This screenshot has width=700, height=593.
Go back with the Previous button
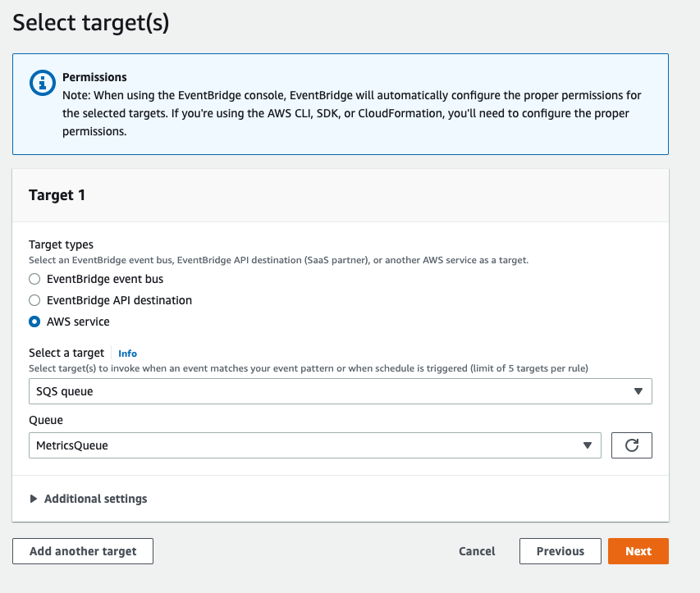pos(560,551)
